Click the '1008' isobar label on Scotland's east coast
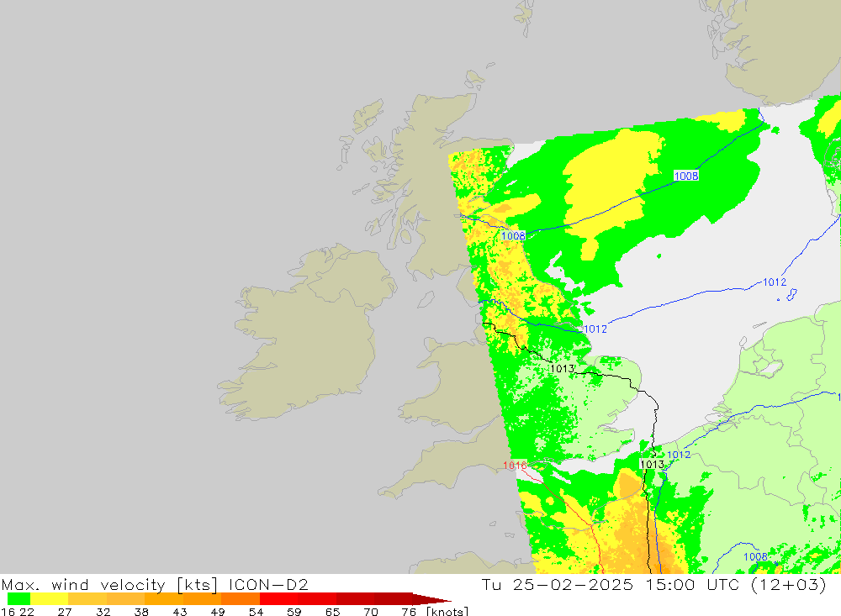Viewport: 841px width, 616px height. click(513, 236)
